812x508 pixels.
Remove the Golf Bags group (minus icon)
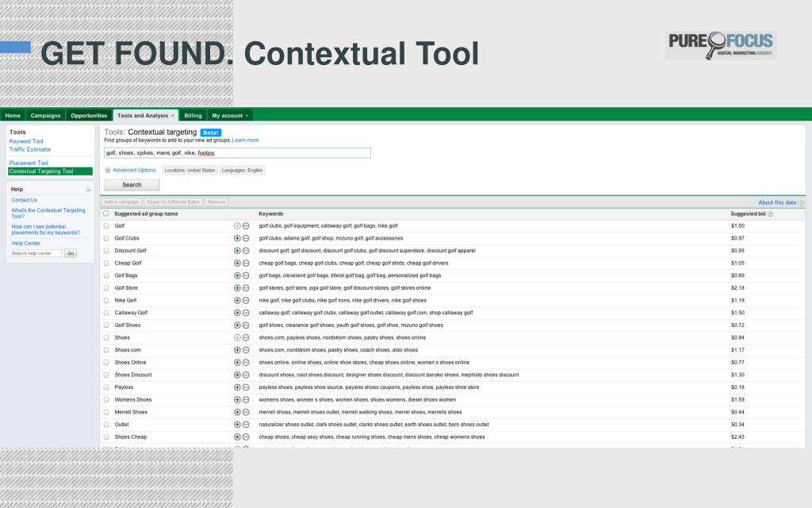[x=246, y=275]
